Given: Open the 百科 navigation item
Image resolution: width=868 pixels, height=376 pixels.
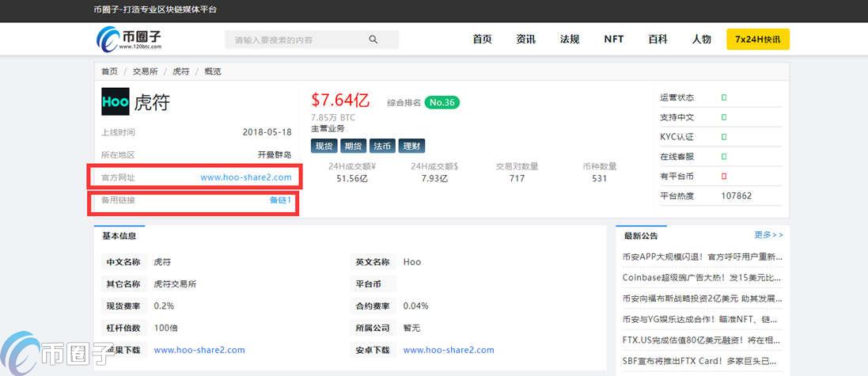Looking at the screenshot, I should (658, 40).
